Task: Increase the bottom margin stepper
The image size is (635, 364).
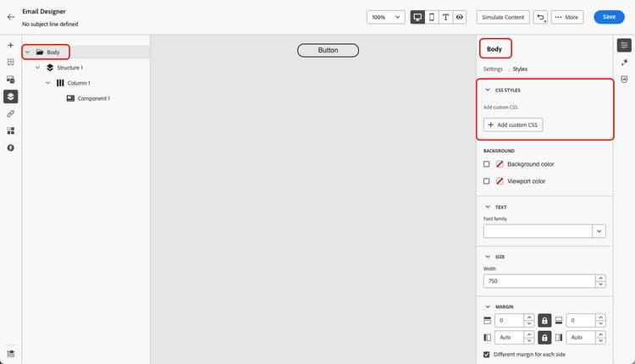Action: pos(600,317)
